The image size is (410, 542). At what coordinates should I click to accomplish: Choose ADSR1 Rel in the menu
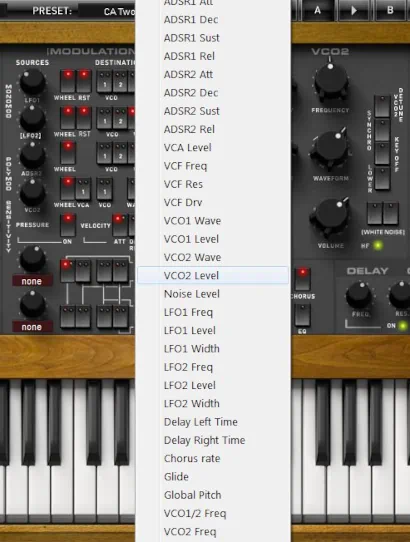coord(213,56)
